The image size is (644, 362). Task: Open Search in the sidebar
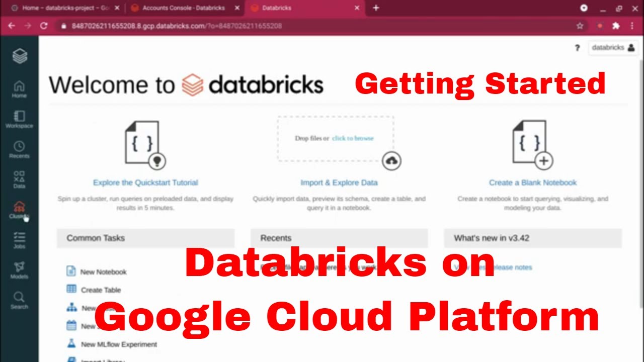coord(19,300)
